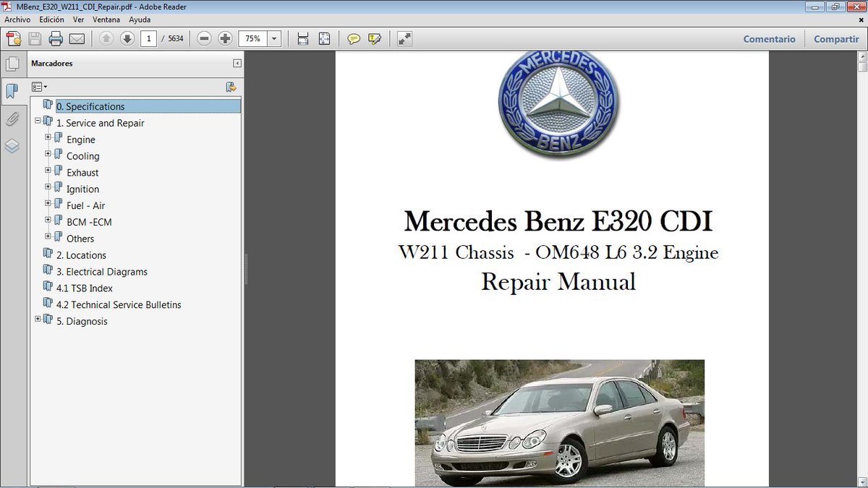Viewport: 868px width, 488px height.
Task: Open the zoom level dropdown arrow
Action: pos(274,39)
